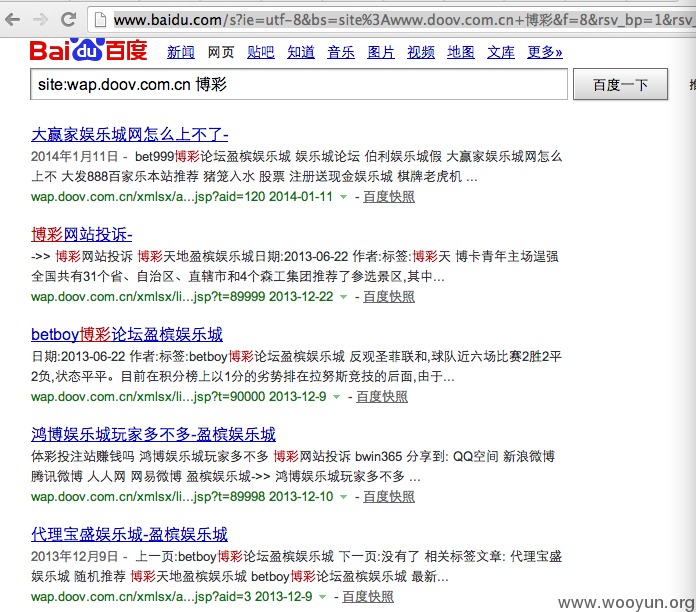Select the browser address bar URL
Screen dimensions: 696x612
pos(404,20)
